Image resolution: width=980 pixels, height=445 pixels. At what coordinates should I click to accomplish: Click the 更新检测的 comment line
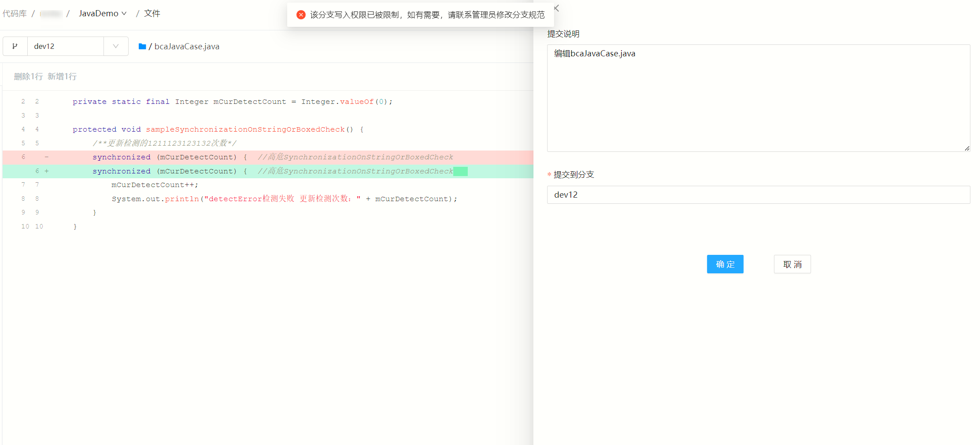(x=164, y=143)
